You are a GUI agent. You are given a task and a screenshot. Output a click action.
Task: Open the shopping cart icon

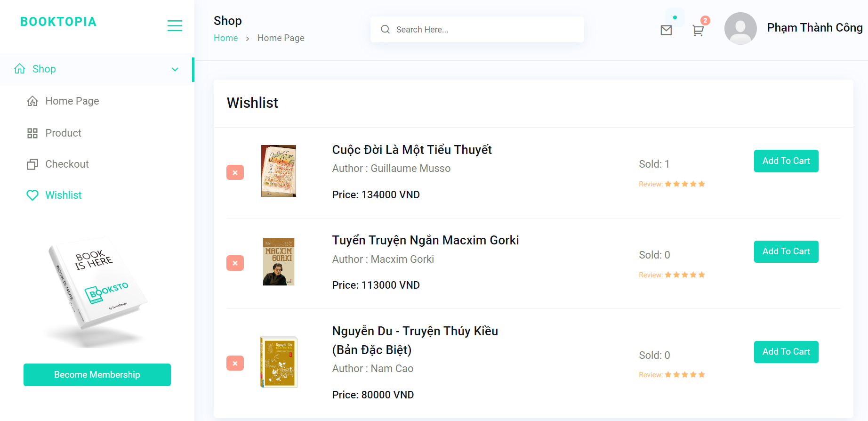pyautogui.click(x=698, y=30)
